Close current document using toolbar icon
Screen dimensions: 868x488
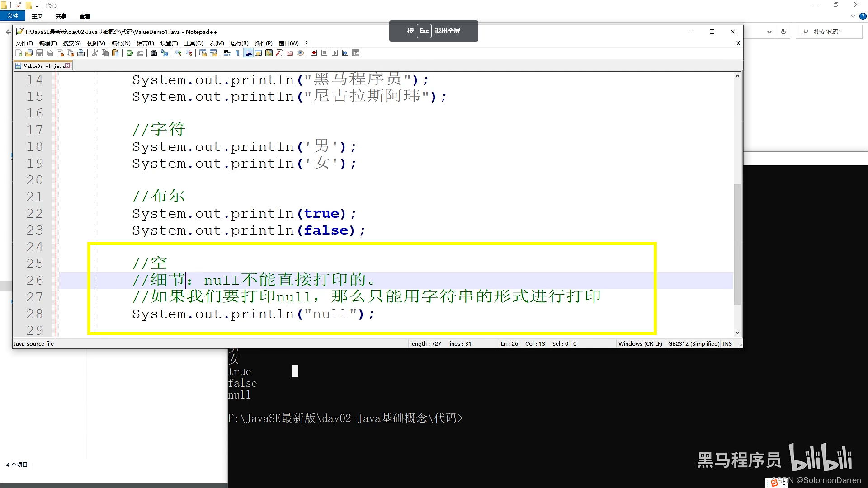tap(60, 53)
